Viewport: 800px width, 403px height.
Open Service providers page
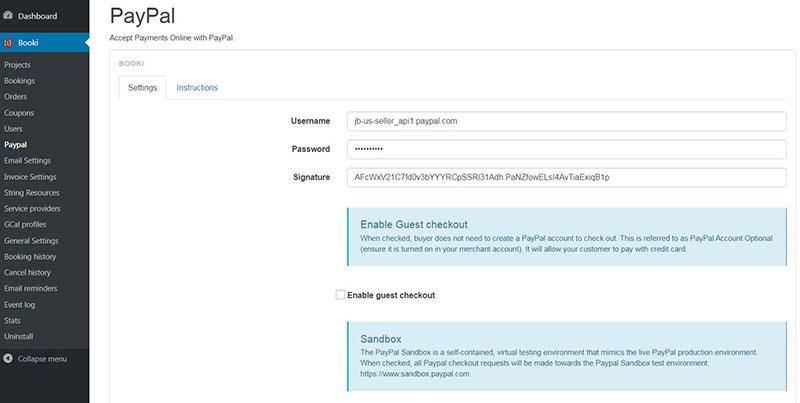32,209
